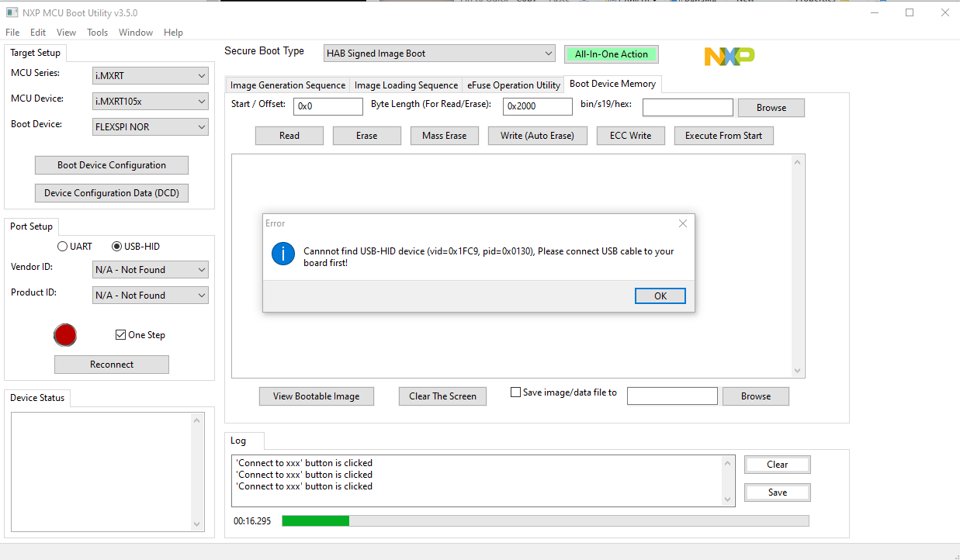Click the red connection status indicator
Viewport: 960px width, 560px height.
point(65,335)
